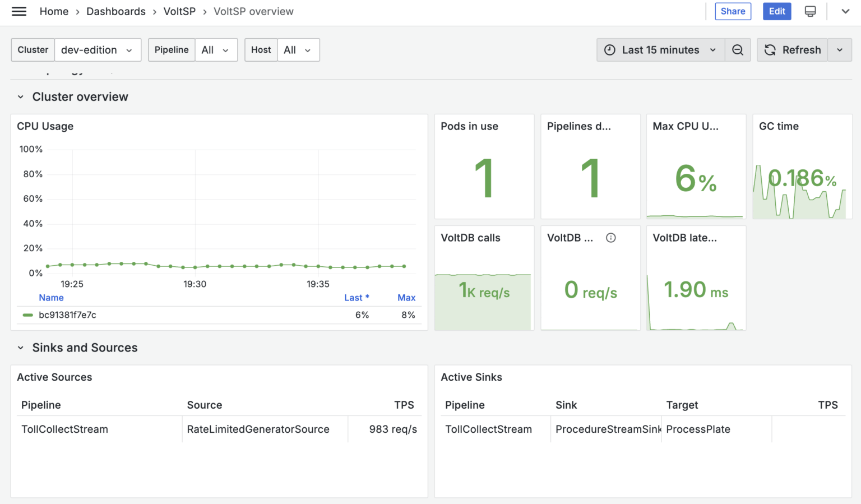Open the Host filter dropdown

(298, 50)
